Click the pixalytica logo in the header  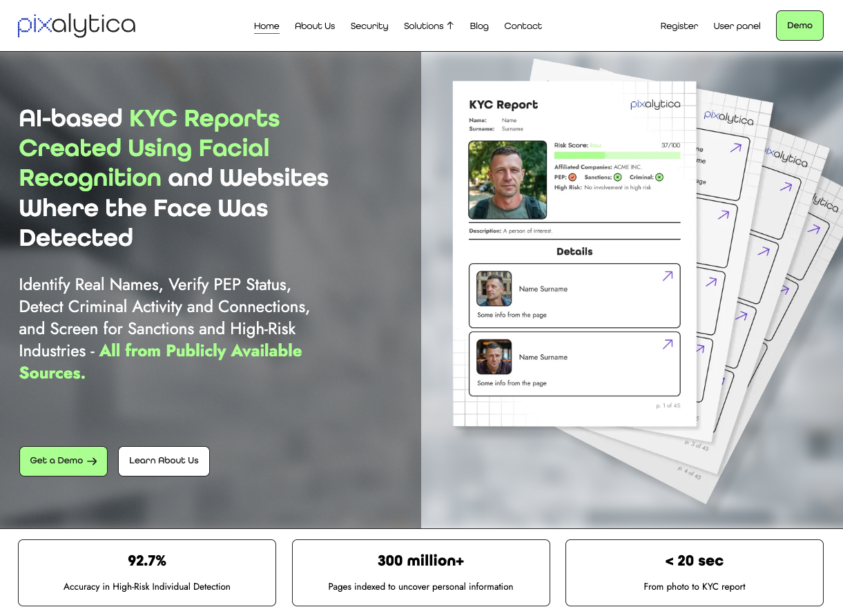click(77, 26)
